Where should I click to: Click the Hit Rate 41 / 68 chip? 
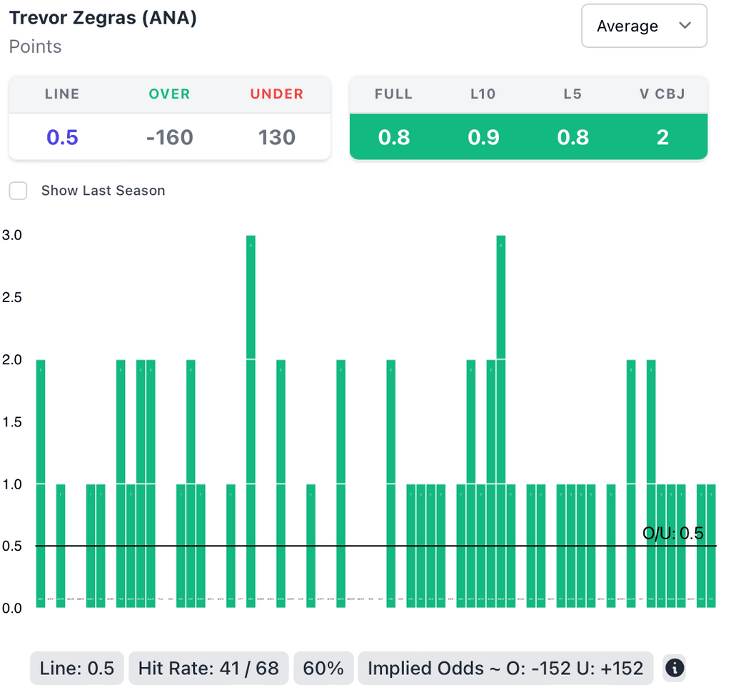tap(208, 669)
